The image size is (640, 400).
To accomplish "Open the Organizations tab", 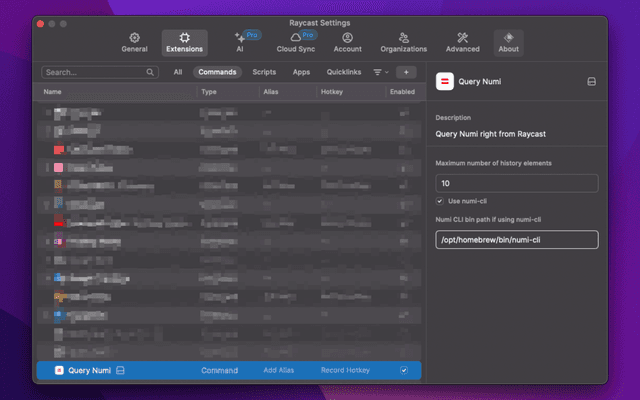I will point(403,42).
